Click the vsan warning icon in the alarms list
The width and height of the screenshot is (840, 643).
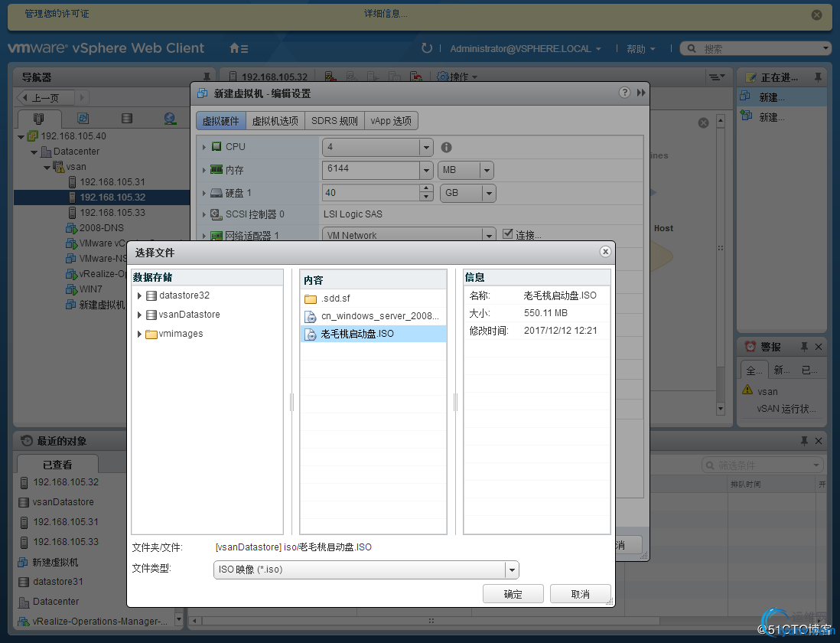coord(748,390)
